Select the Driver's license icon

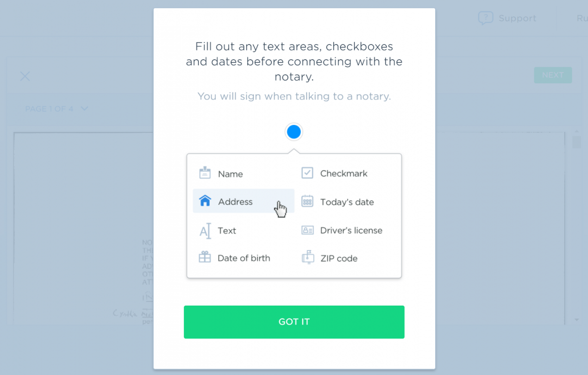coord(307,230)
